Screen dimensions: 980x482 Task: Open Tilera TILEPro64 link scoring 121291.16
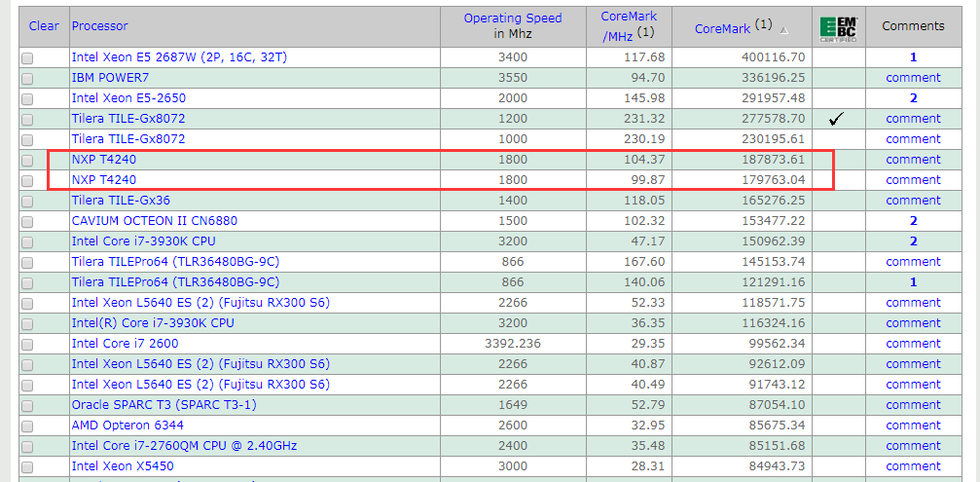175,282
